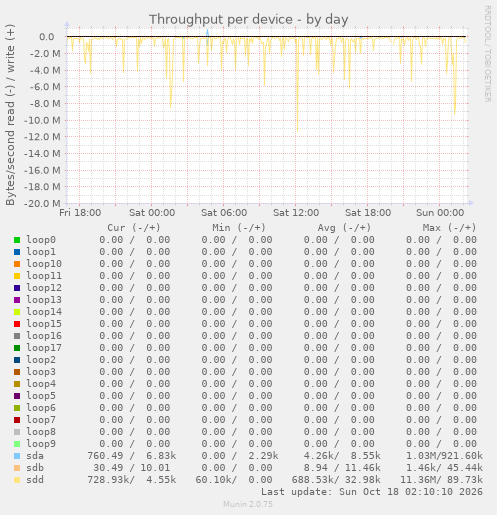Click the loop9 light green swatch

17,444
